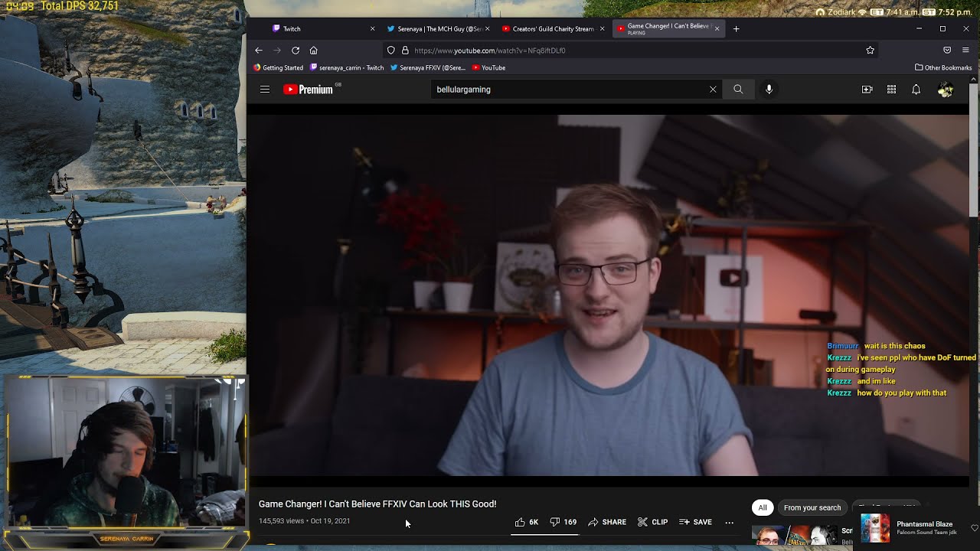The image size is (980, 551).
Task: Click the heart icon beside Phantasmal Blaze
Action: (x=974, y=528)
